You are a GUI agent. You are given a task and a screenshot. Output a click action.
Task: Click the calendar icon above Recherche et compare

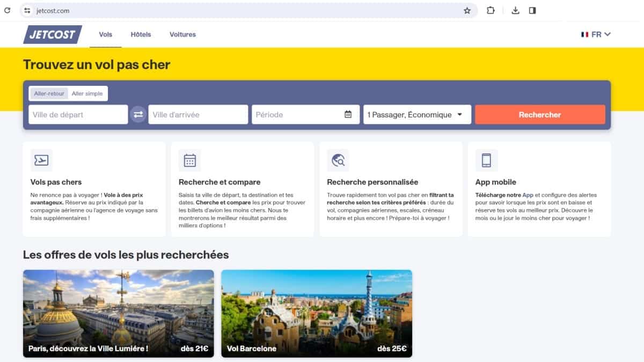(189, 160)
